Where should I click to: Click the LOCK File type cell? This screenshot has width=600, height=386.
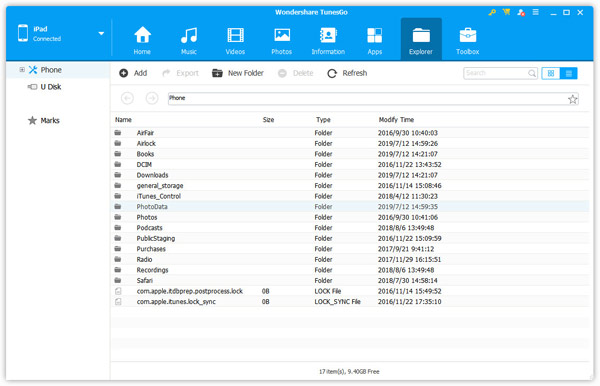328,291
